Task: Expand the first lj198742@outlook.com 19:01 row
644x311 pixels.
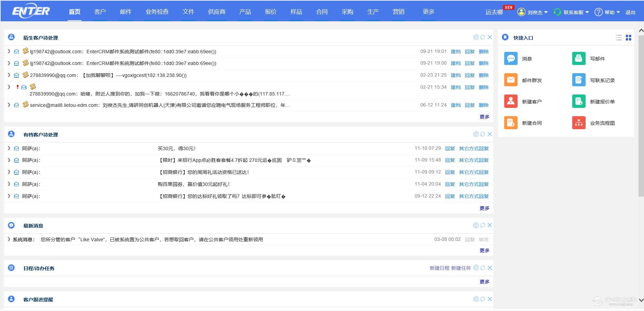Action: coord(9,51)
